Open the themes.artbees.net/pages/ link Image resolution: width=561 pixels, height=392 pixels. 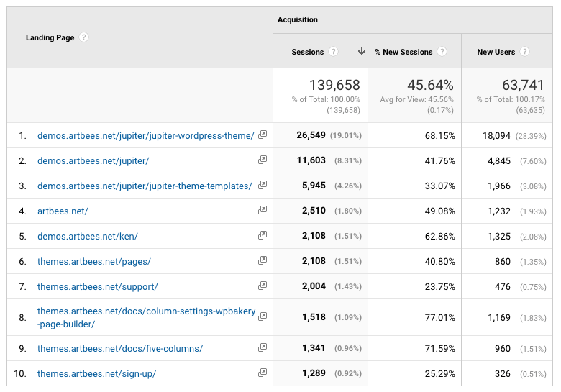pyautogui.click(x=94, y=261)
